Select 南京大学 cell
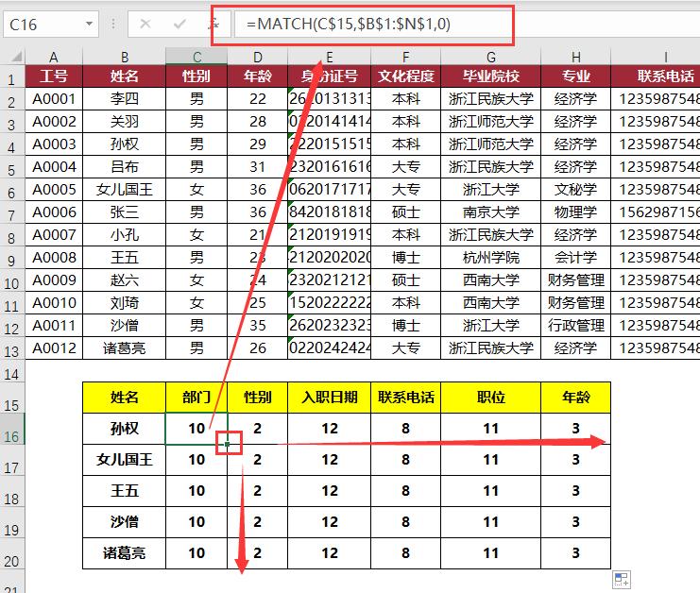700x593 pixels. [x=490, y=212]
